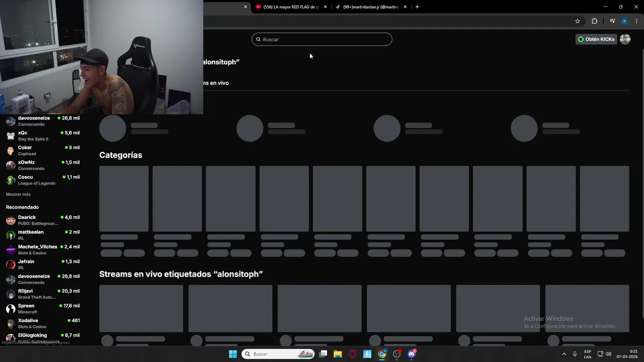Viewport: 644px width, 362px height.
Task: Click the mattkeelan avatar icon
Action: point(11,235)
